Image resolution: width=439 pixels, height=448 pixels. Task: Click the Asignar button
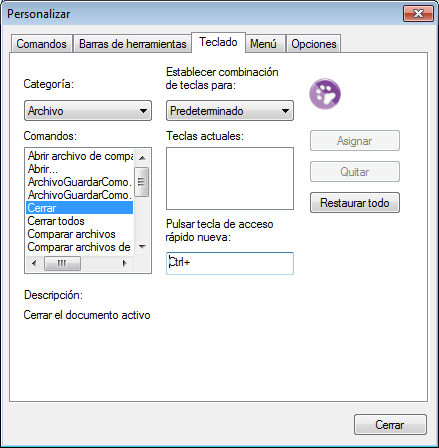pyautogui.click(x=355, y=141)
